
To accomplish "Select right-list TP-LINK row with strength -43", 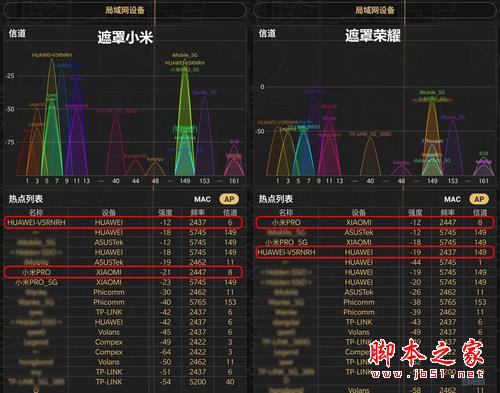I will pyautogui.click(x=375, y=322).
